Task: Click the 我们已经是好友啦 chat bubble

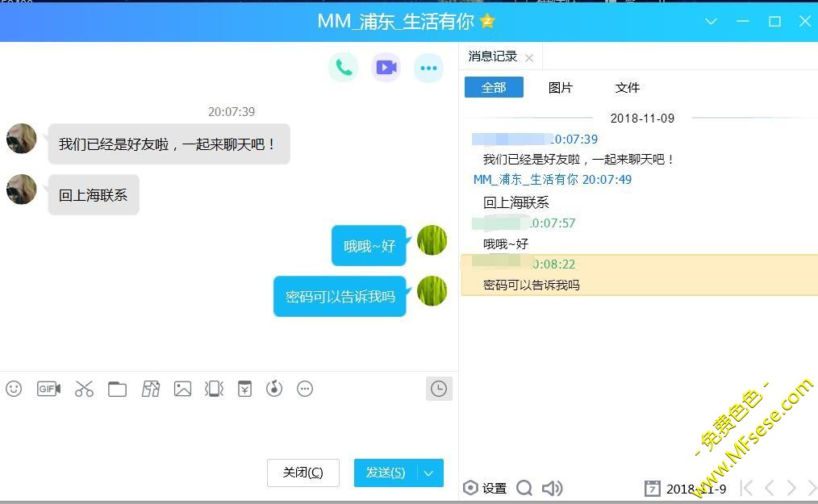Action: pos(169,144)
